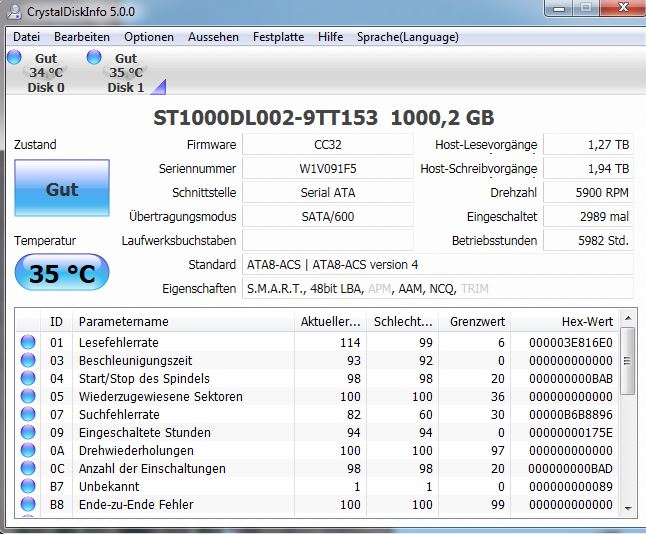
Task: Click the S.M.A.R.T. list scrollbar down arrow
Action: click(628, 508)
